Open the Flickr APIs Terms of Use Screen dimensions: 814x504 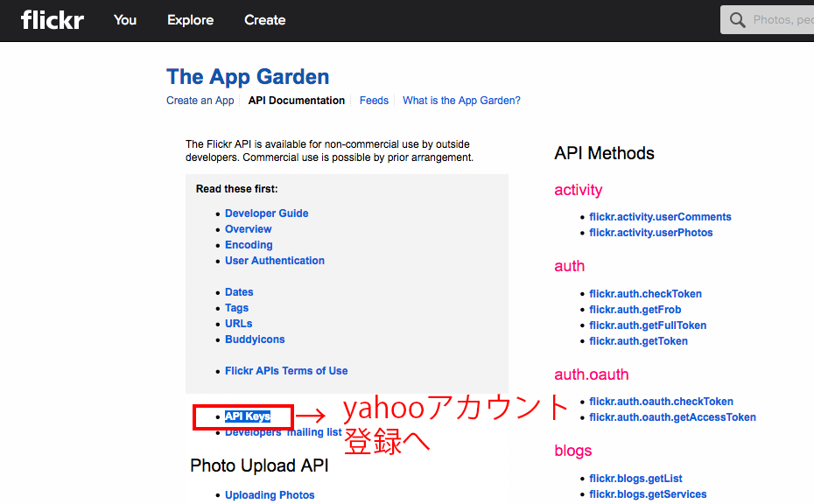(285, 370)
